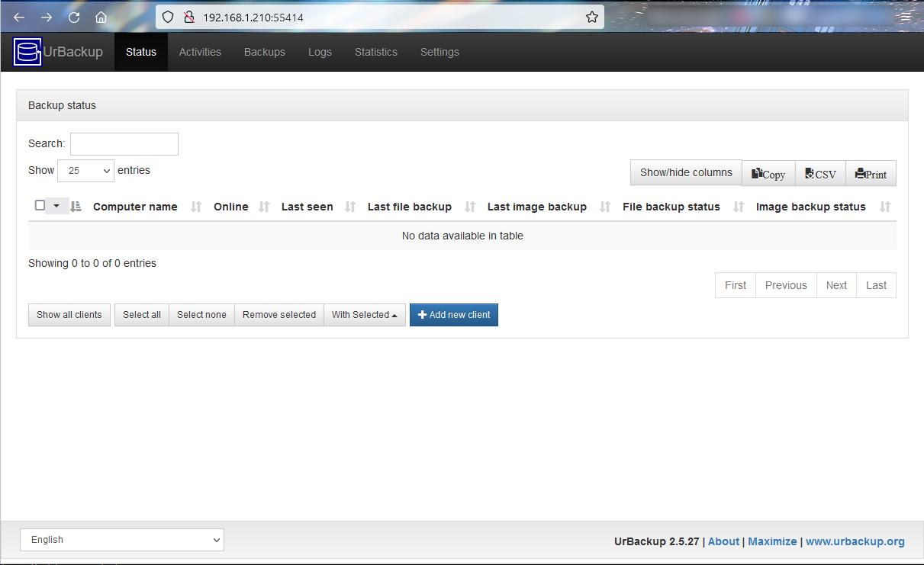The width and height of the screenshot is (924, 565).
Task: Click Add new client button
Action: [453, 315]
